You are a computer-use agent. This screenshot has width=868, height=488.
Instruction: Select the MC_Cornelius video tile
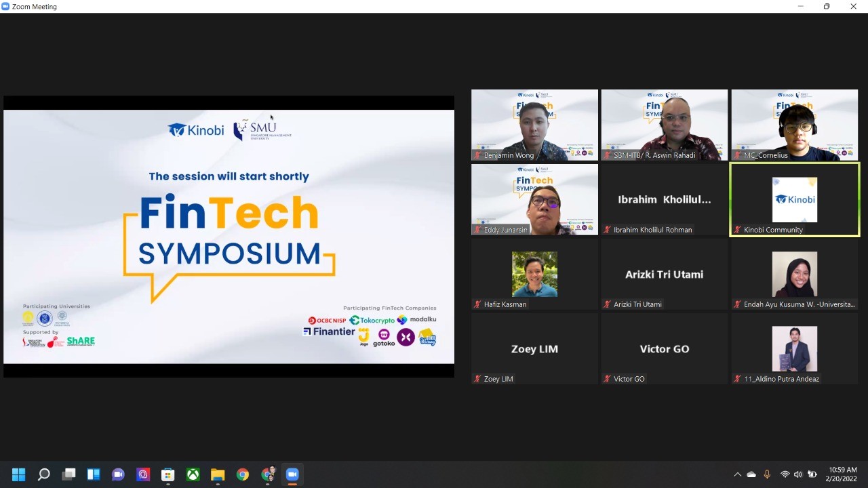click(794, 125)
